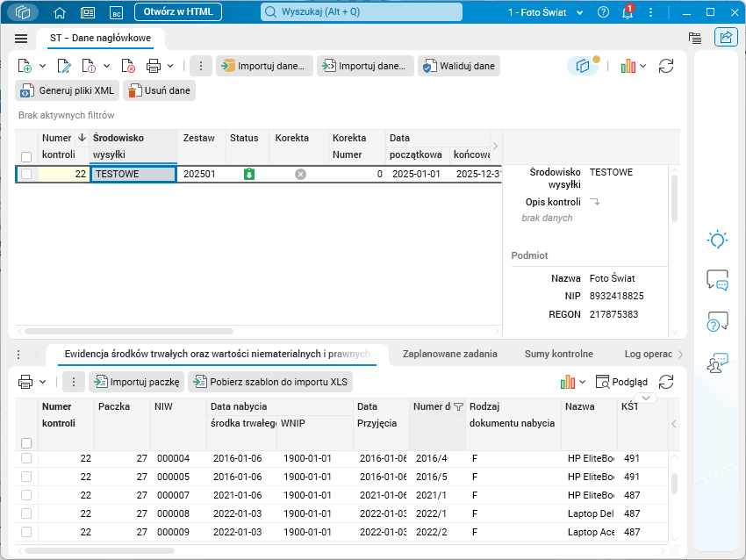Image resolution: width=746 pixels, height=560 pixels.
Task: Click Pobierz szablon do importu XLS
Action: 269,382
